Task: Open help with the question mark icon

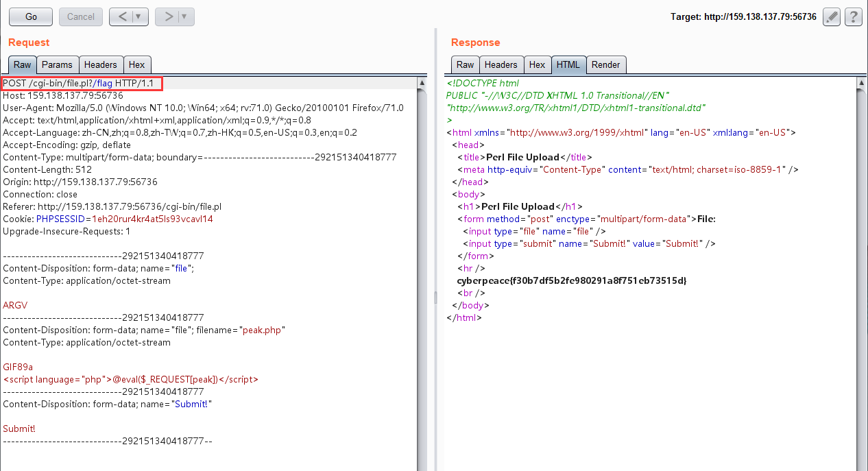Action: point(853,16)
